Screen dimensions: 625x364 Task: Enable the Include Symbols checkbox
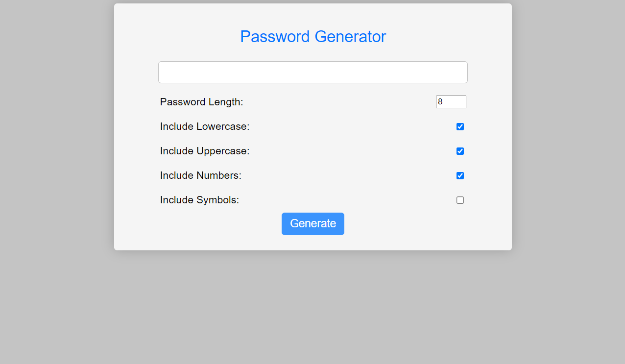click(460, 200)
